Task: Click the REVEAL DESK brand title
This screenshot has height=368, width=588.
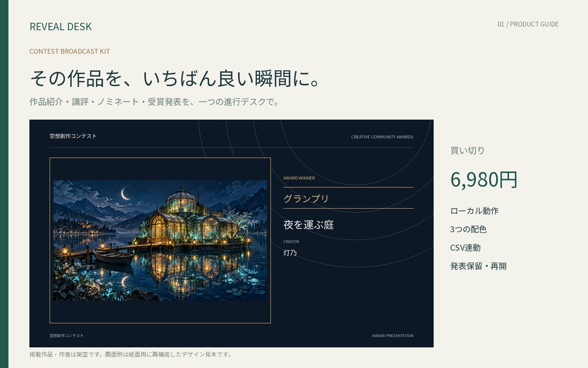Action: tap(60, 26)
